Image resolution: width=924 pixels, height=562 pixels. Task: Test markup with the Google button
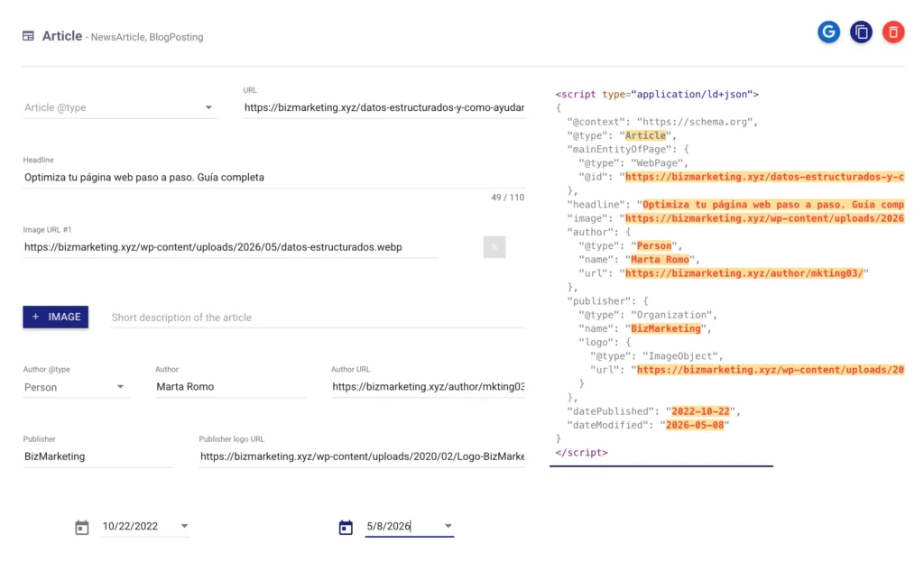coord(828,32)
